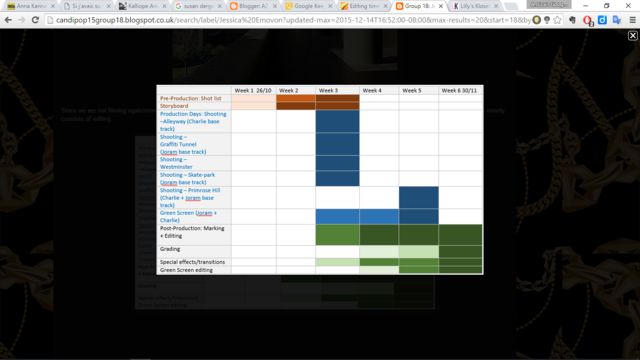
Task: Click the 'Shooting – Skate-park' row label
Action: (x=187, y=178)
